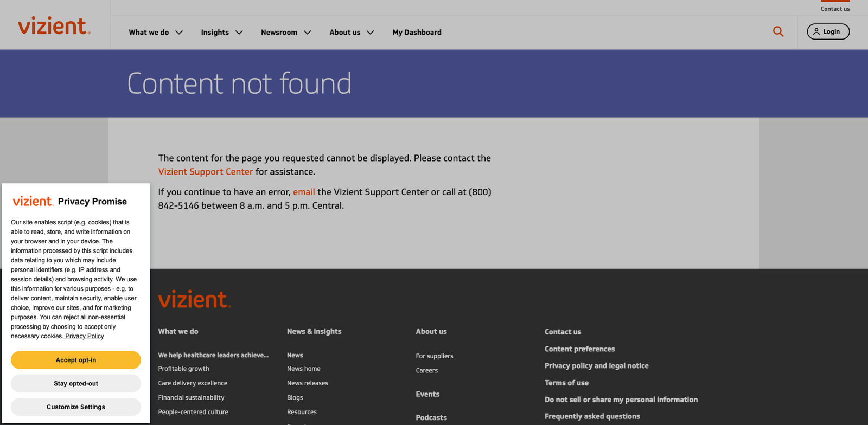868x425 pixels.
Task: Click Frequently asked questions link
Action: click(592, 416)
